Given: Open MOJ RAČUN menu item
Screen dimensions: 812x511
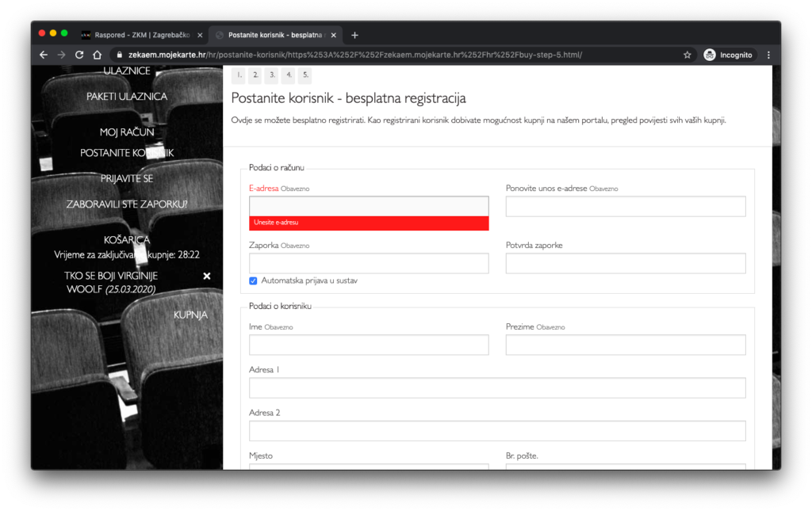Looking at the screenshot, I should tap(127, 132).
